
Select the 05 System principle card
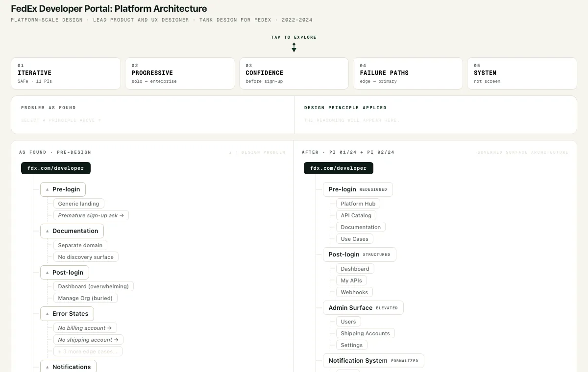(522, 73)
